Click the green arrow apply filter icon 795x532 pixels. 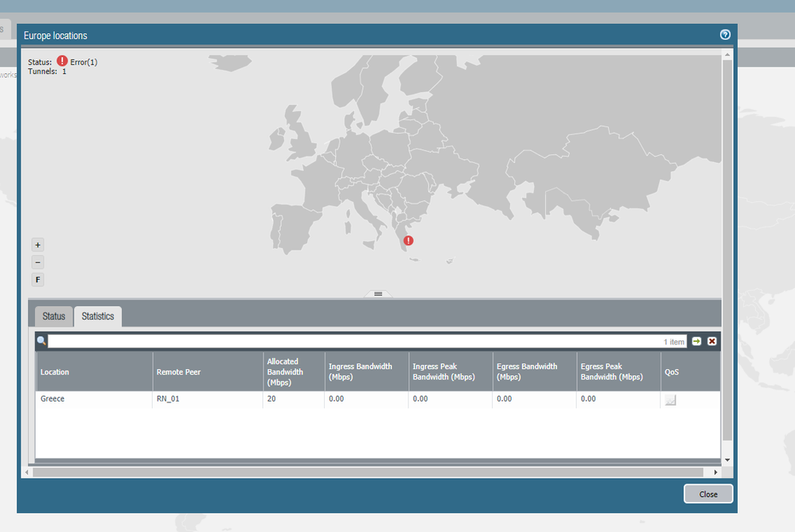click(x=697, y=341)
